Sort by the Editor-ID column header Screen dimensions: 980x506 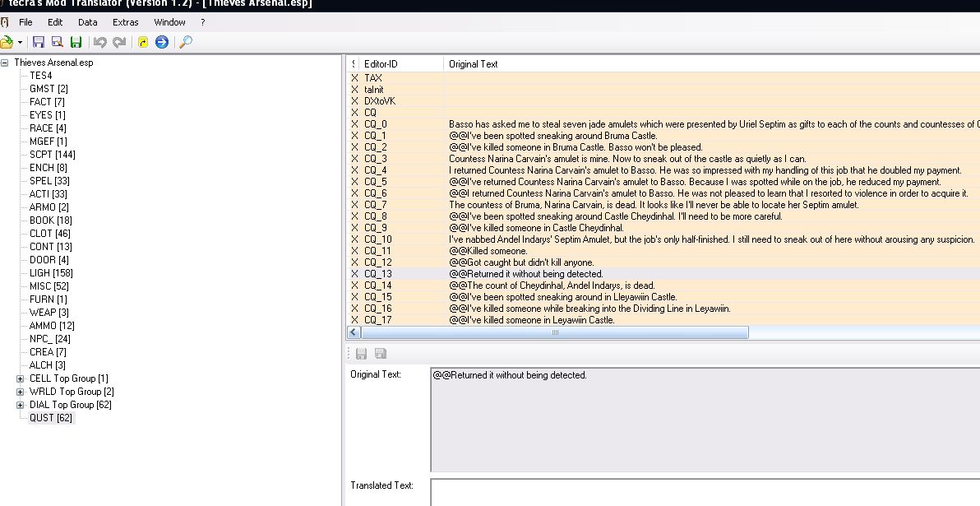400,64
